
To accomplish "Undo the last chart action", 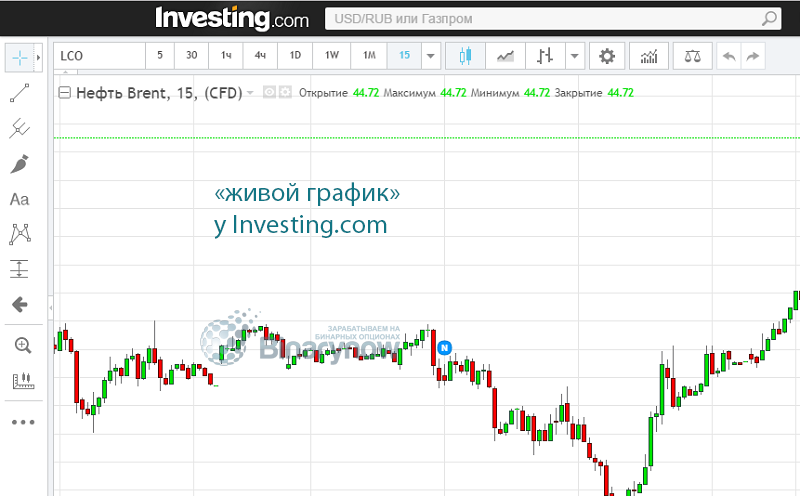I will [729, 56].
